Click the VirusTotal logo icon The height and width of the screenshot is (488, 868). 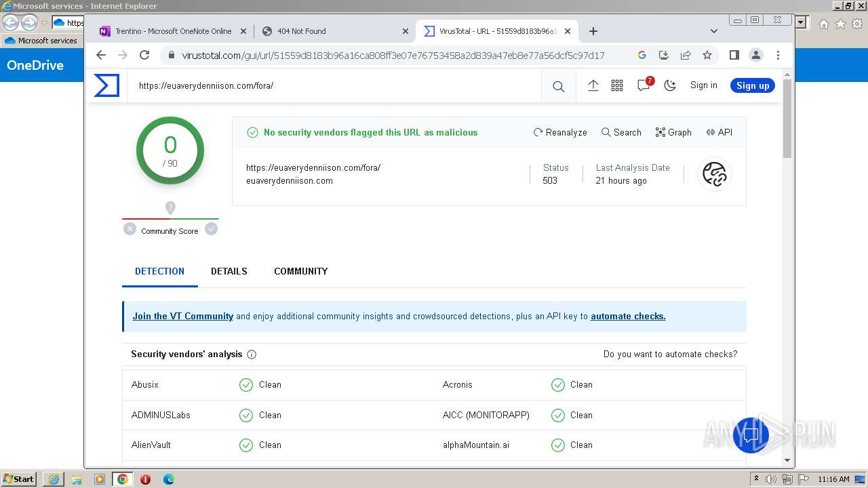(x=106, y=85)
